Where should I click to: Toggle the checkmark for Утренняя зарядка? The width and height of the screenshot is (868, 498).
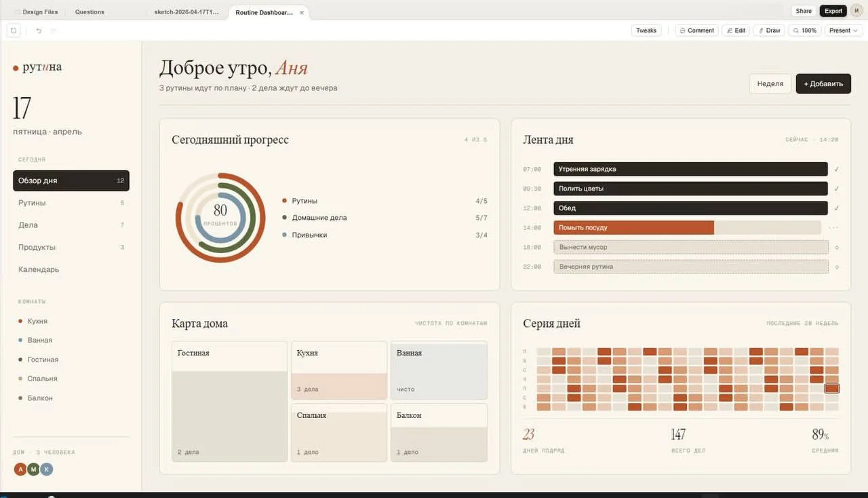[x=837, y=169]
